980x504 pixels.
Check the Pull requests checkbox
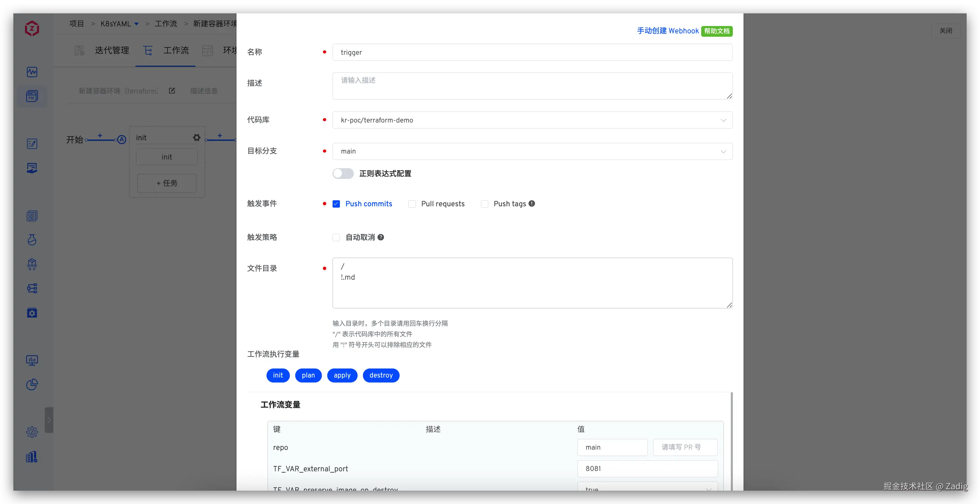pyautogui.click(x=412, y=204)
